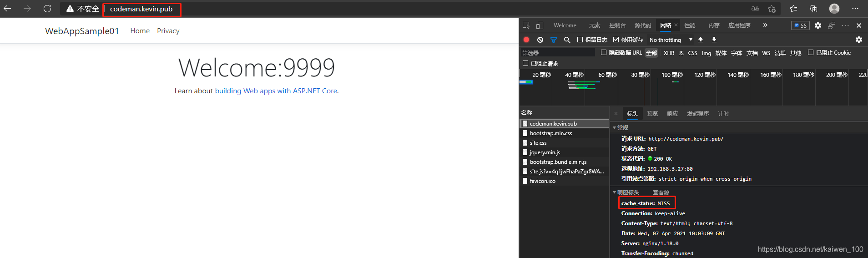
Task: Enable the 保留日志 checkbox
Action: click(580, 40)
